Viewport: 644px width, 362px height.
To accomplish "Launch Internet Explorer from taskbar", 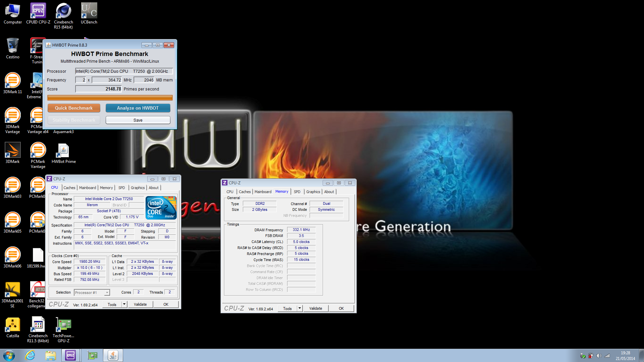I will (30, 355).
